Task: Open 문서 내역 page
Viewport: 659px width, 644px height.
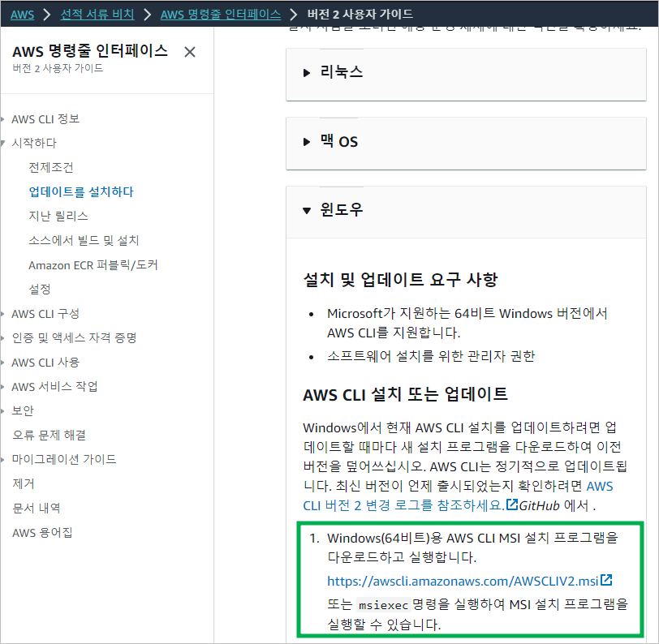Action: click(37, 509)
